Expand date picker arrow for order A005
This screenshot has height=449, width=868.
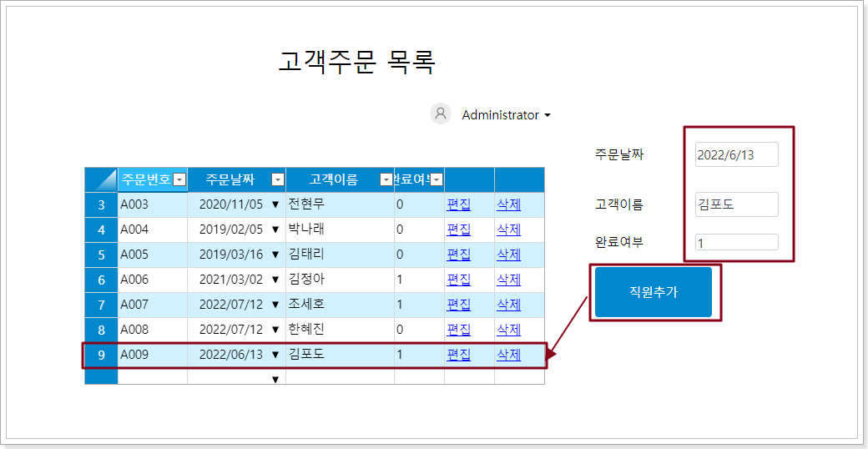point(275,255)
